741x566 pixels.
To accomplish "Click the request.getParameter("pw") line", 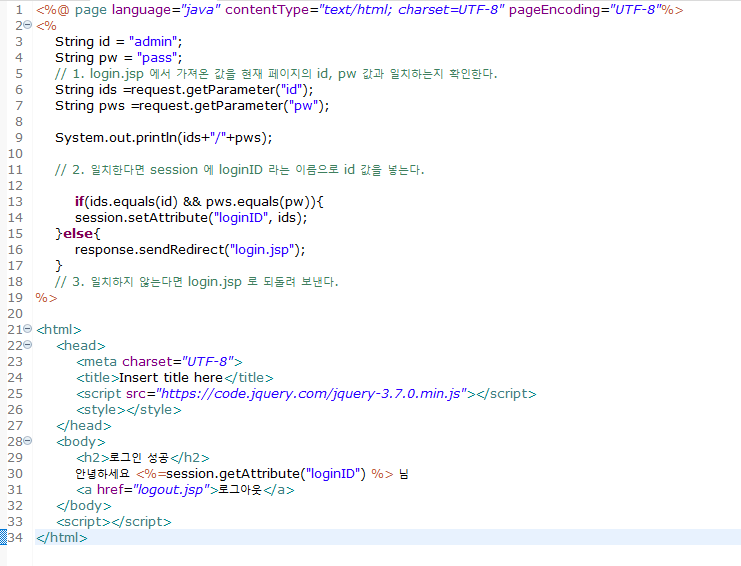I will [x=192, y=106].
